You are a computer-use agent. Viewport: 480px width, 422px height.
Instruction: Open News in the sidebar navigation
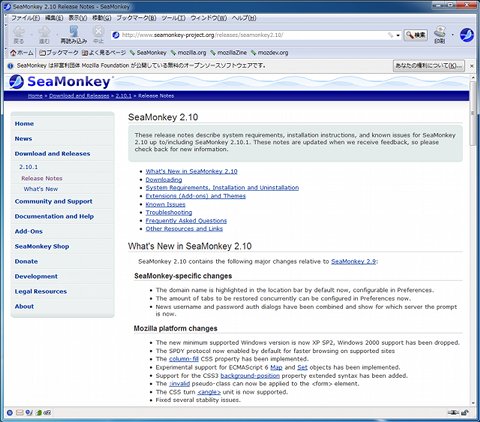pos(23,139)
